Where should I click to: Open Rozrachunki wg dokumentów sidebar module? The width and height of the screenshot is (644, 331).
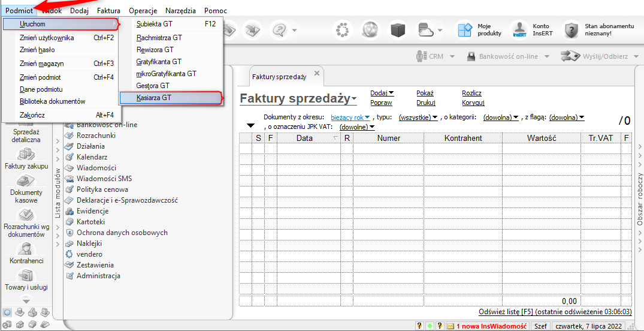(26, 223)
